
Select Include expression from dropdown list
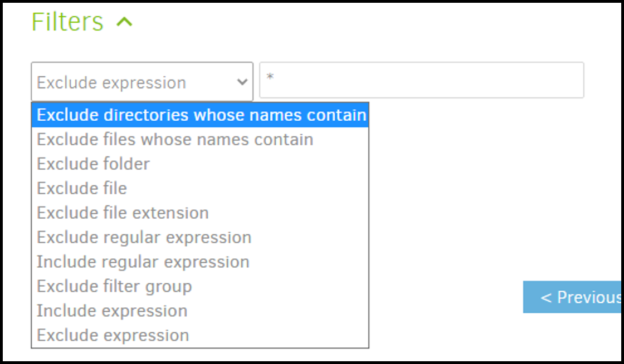click(x=112, y=311)
